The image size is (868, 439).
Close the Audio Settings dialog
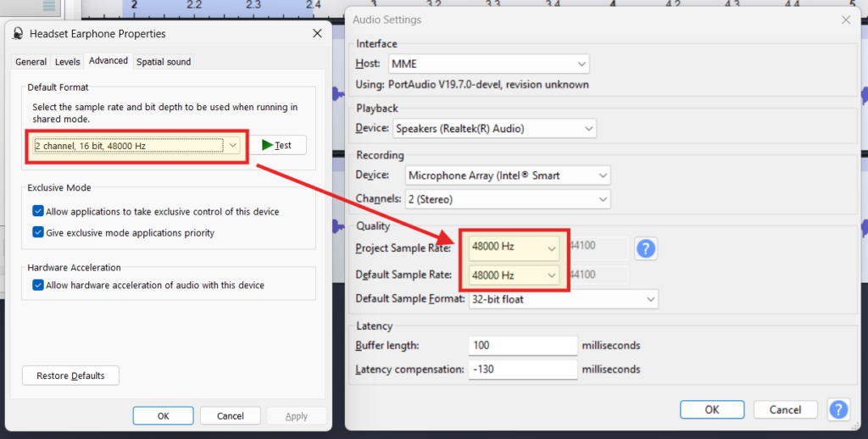pos(845,19)
